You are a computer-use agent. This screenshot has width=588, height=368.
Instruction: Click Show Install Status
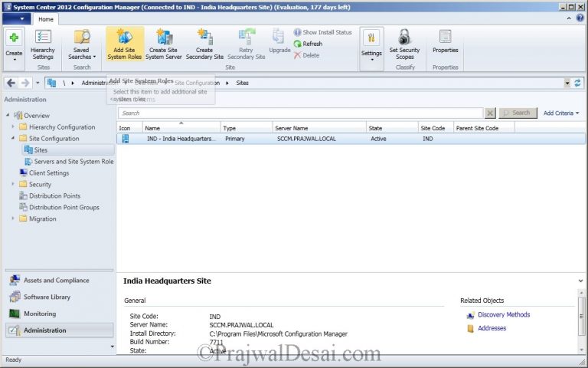click(322, 32)
